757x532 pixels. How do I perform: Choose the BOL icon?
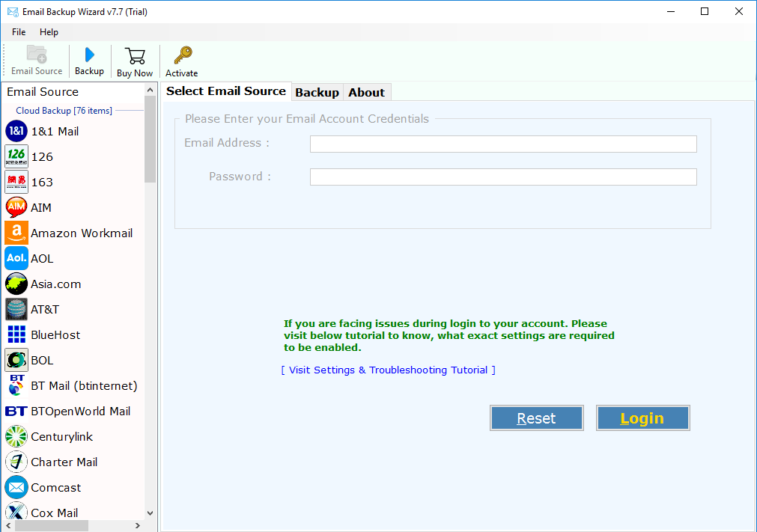point(16,361)
